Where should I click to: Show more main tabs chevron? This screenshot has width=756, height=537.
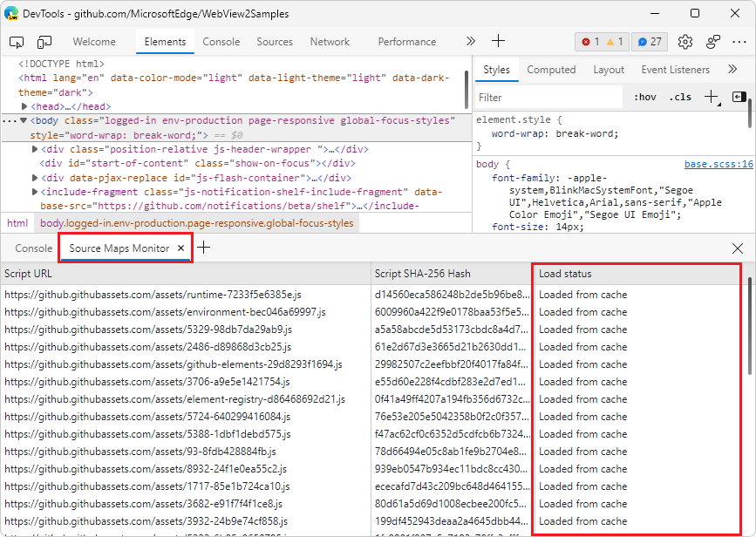click(x=471, y=42)
